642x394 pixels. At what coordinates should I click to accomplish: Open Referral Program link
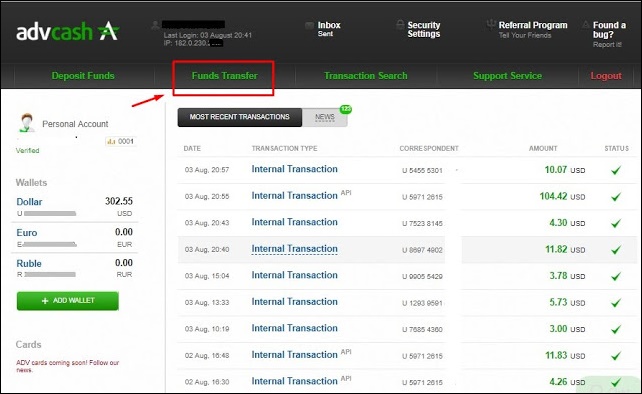pyautogui.click(x=533, y=25)
